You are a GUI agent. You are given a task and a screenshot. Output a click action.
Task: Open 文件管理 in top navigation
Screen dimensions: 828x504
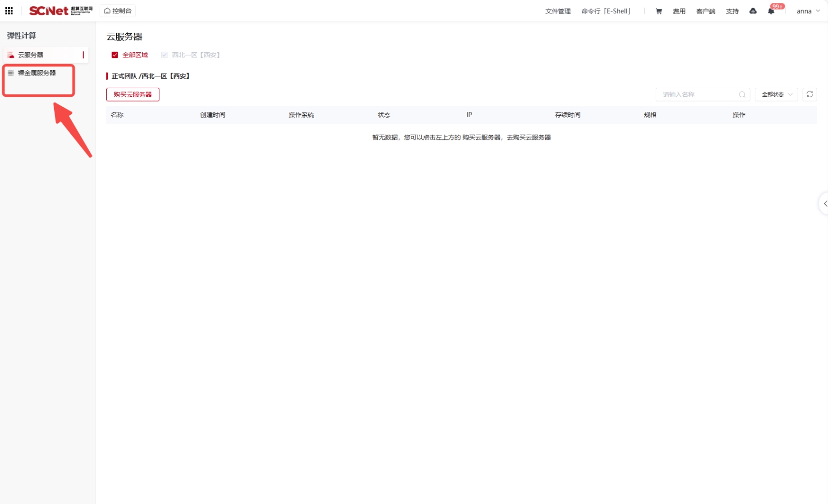pos(558,11)
